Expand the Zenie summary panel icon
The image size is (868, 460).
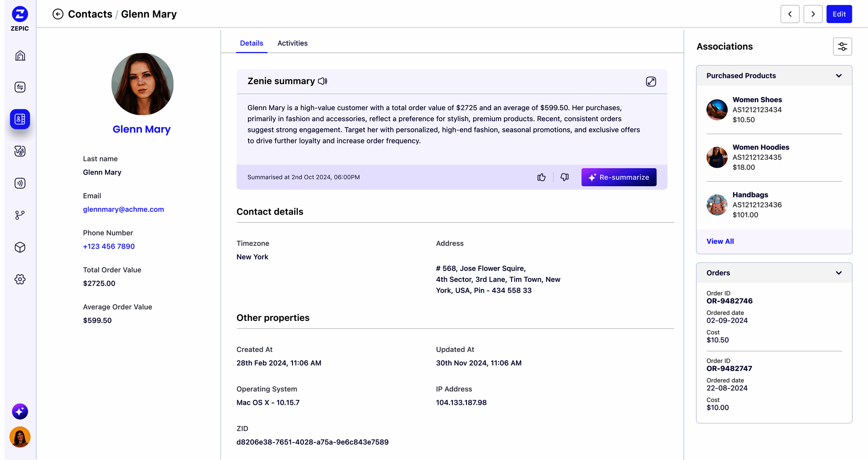point(651,82)
